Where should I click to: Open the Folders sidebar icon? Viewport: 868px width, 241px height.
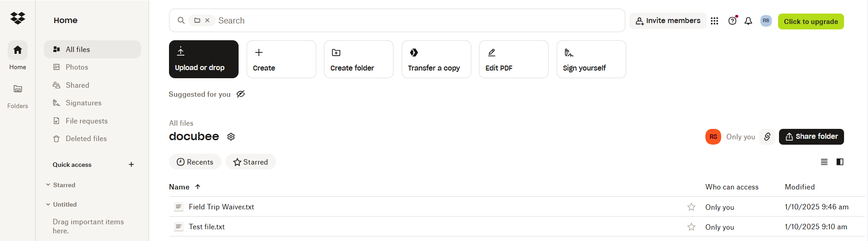(x=18, y=89)
